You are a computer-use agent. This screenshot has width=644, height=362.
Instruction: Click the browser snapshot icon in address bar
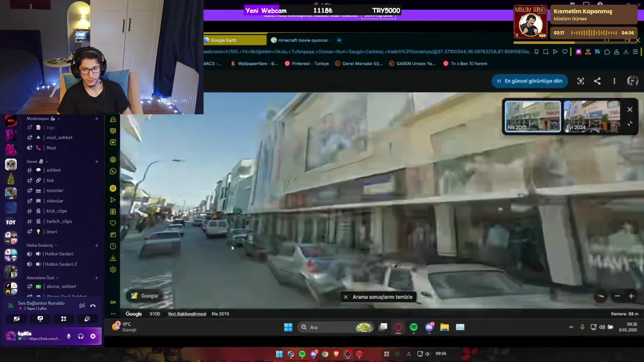pyautogui.click(x=545, y=51)
